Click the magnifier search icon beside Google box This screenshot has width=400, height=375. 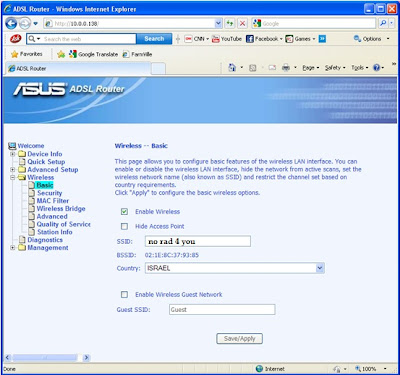[x=383, y=23]
